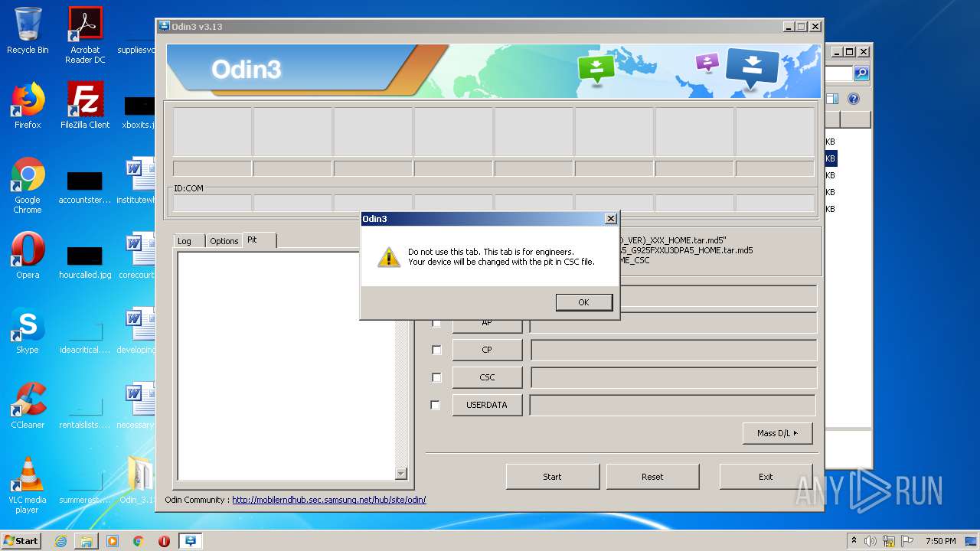The width and height of the screenshot is (980, 551).
Task: Browse for a CSC firmware file
Action: pyautogui.click(x=487, y=377)
